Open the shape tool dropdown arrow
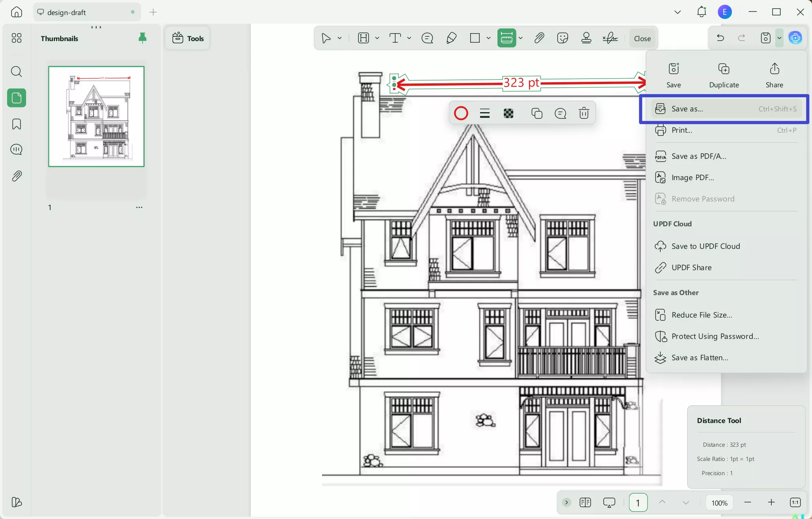The width and height of the screenshot is (812, 519). (x=489, y=38)
